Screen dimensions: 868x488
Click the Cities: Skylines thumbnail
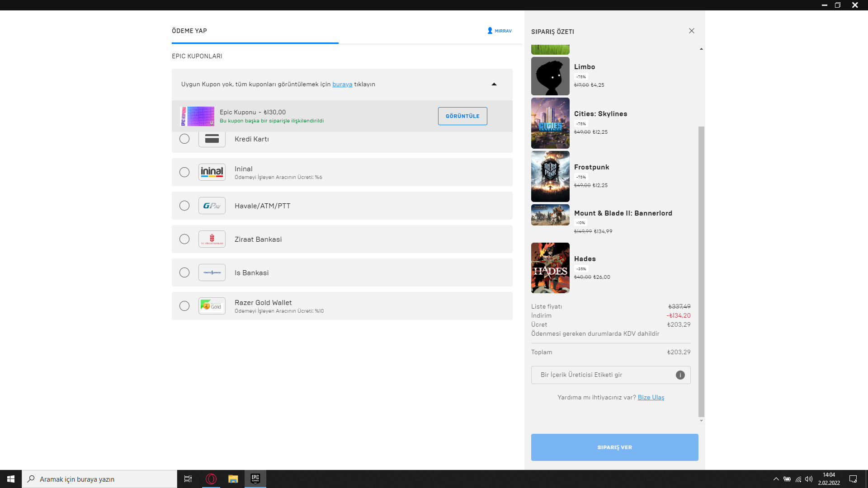coord(550,123)
